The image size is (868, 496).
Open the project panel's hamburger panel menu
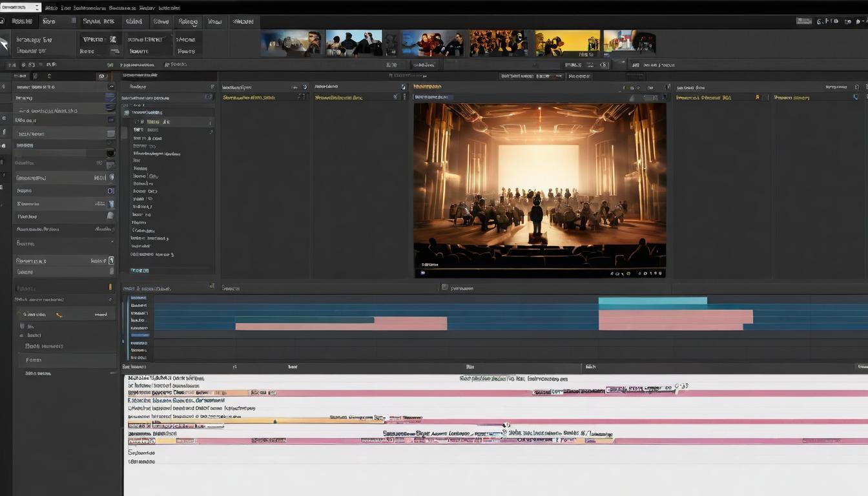tap(213, 85)
